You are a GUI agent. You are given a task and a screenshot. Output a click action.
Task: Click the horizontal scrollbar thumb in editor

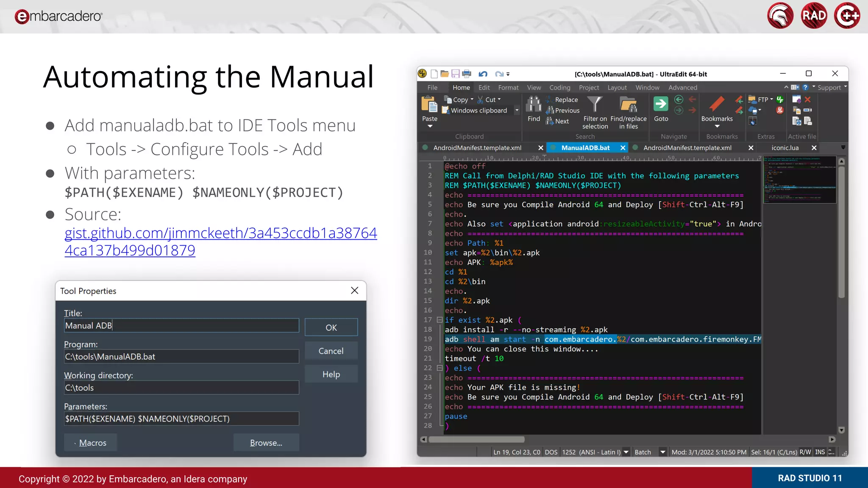[476, 439]
